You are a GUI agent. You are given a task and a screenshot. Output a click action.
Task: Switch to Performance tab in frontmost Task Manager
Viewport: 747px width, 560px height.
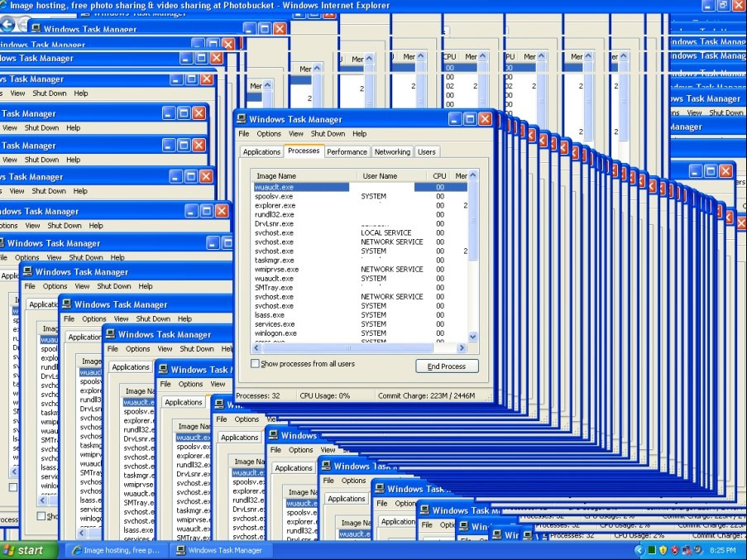(x=347, y=152)
